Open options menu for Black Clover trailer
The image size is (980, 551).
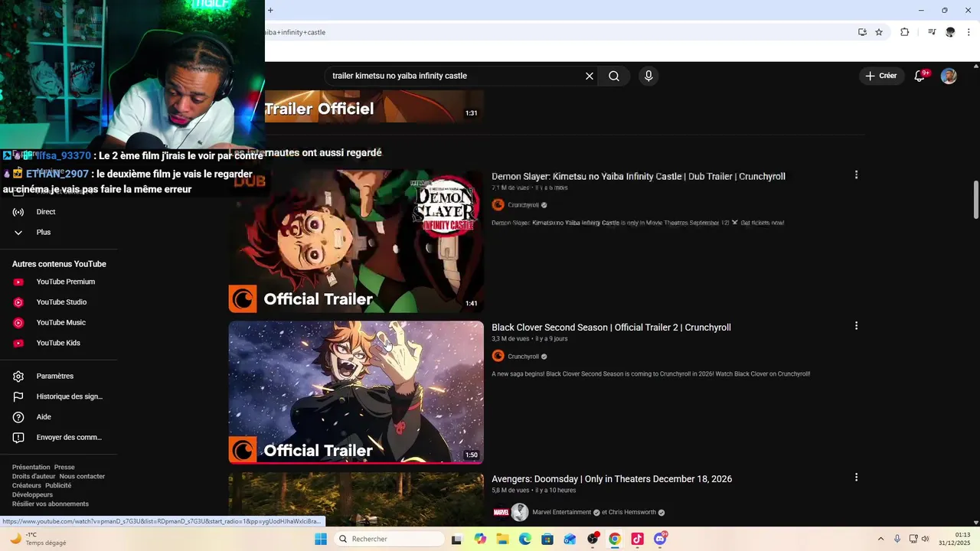tap(856, 326)
